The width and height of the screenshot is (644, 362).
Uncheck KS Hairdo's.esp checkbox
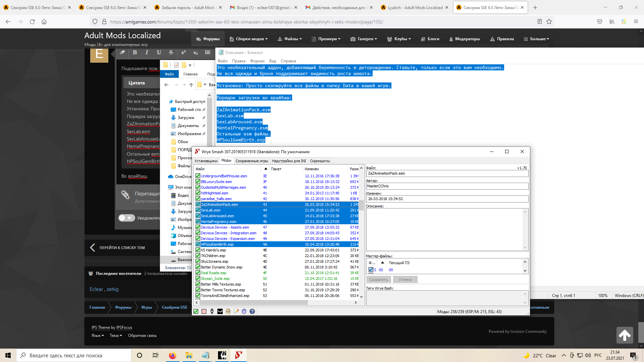tap(198, 250)
